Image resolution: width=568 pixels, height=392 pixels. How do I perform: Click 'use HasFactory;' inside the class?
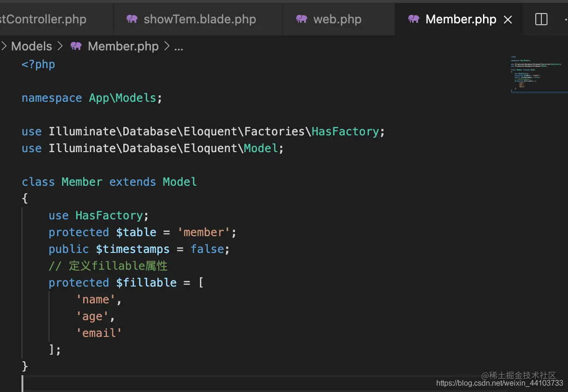point(99,216)
